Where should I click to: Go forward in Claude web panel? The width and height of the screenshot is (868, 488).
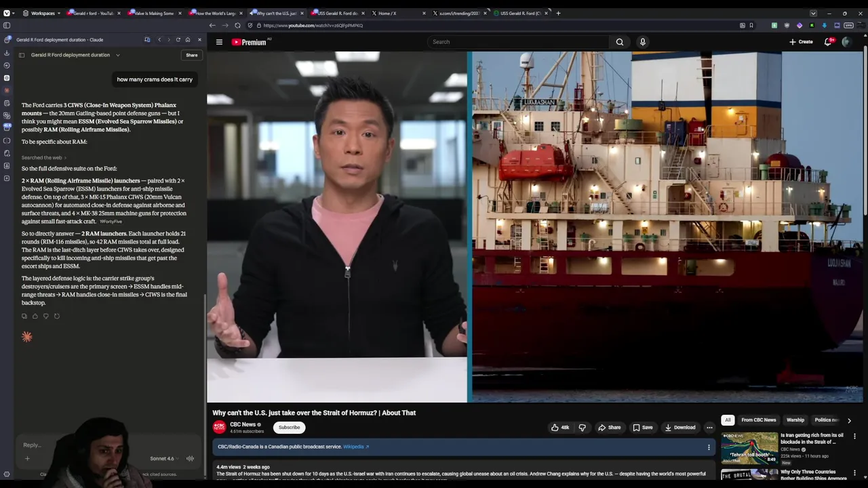coord(169,40)
